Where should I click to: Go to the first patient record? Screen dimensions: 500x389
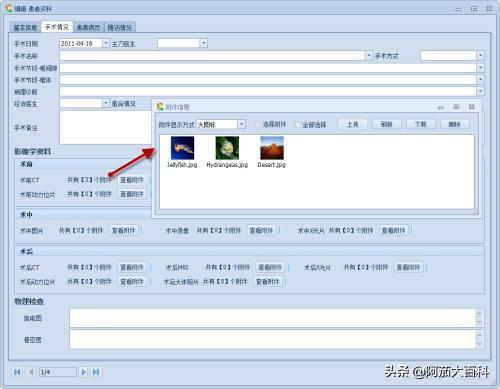17,372
